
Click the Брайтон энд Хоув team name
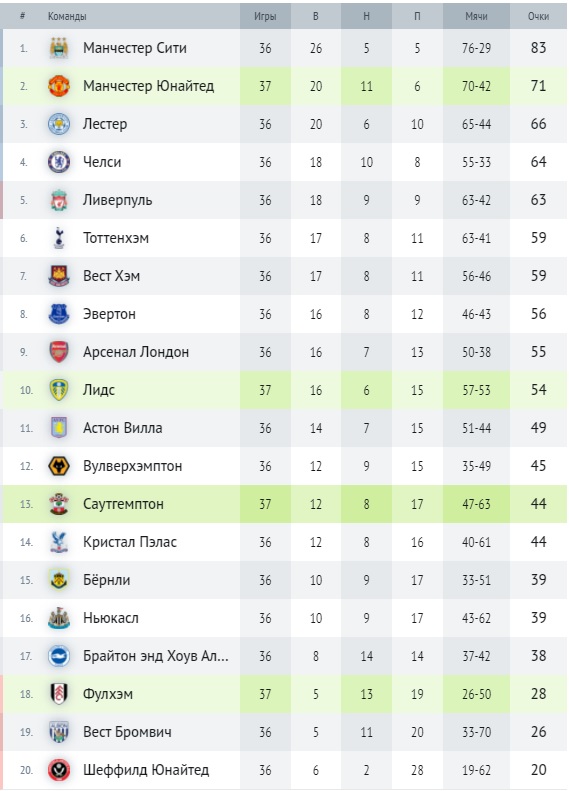tap(156, 656)
